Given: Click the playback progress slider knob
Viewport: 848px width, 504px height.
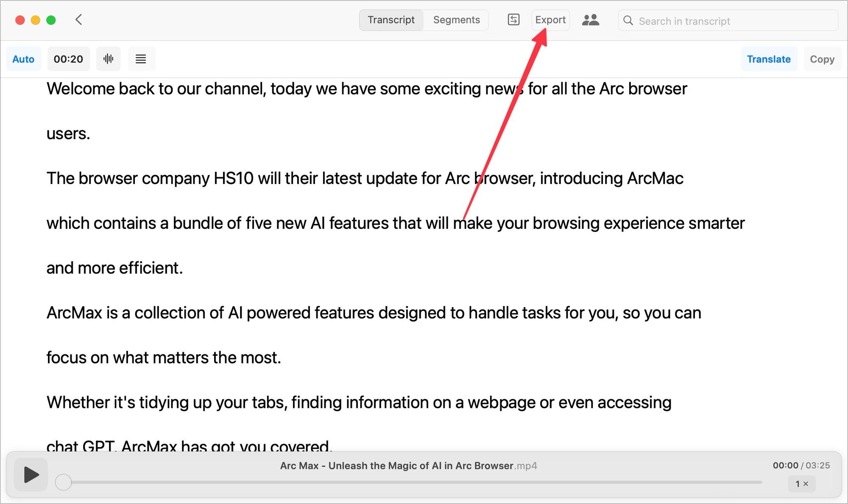Looking at the screenshot, I should pos(63,482).
